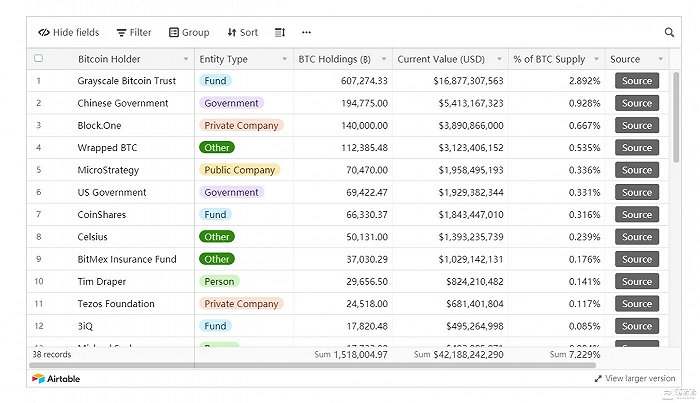Click Hide fields button

(69, 32)
